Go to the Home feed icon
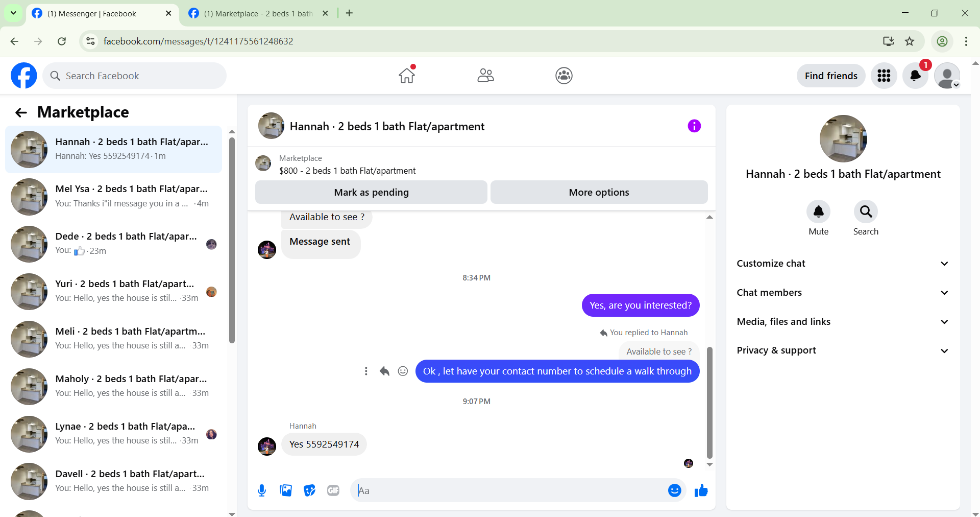The height and width of the screenshot is (517, 980). [x=407, y=76]
